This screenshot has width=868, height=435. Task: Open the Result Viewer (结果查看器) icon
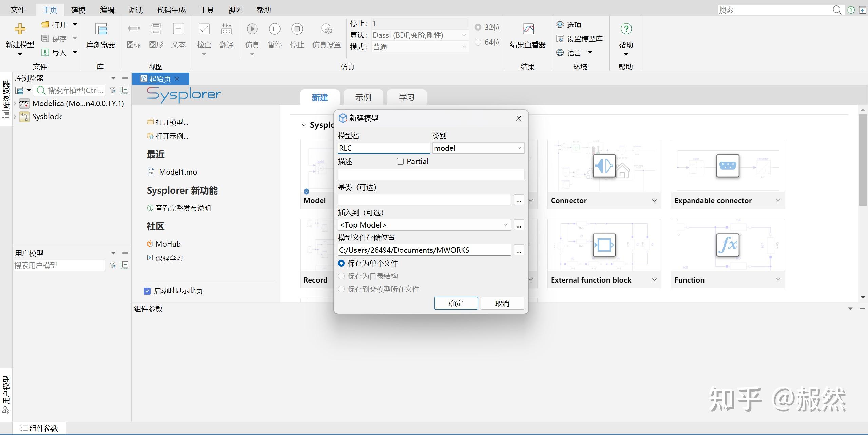click(x=528, y=29)
